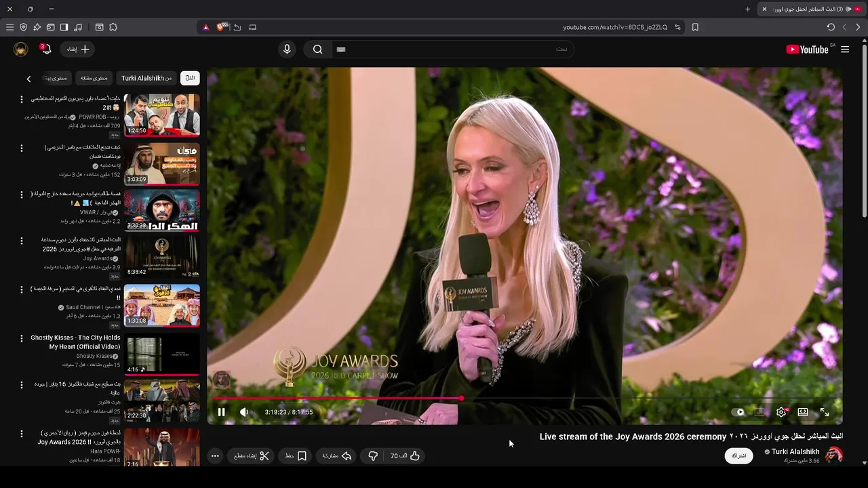Open the 3:03:09 podcast video thumbnail
The width and height of the screenshot is (868, 488).
(x=162, y=163)
